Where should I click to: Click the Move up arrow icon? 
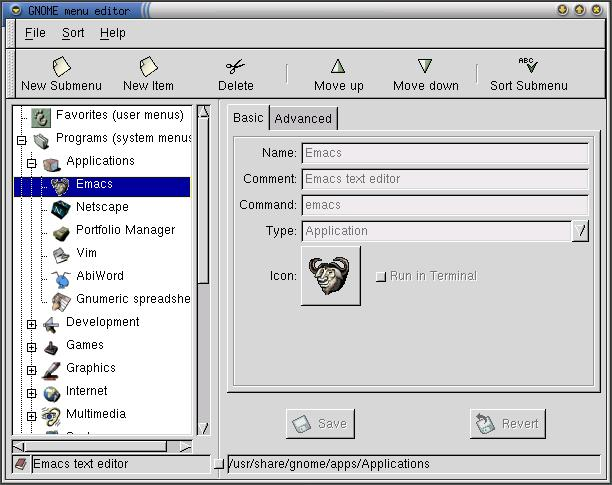[x=338, y=66]
